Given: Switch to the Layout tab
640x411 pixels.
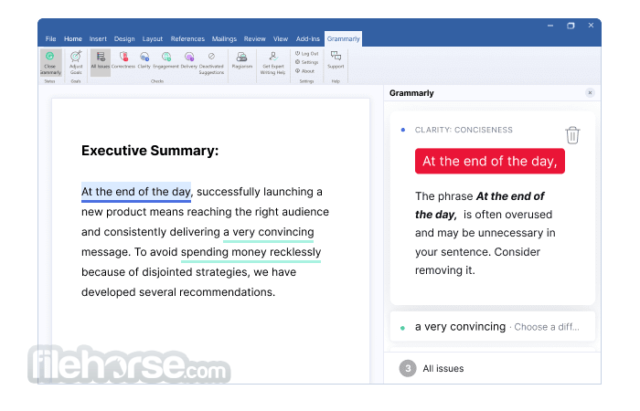Looking at the screenshot, I should pyautogui.click(x=152, y=39).
